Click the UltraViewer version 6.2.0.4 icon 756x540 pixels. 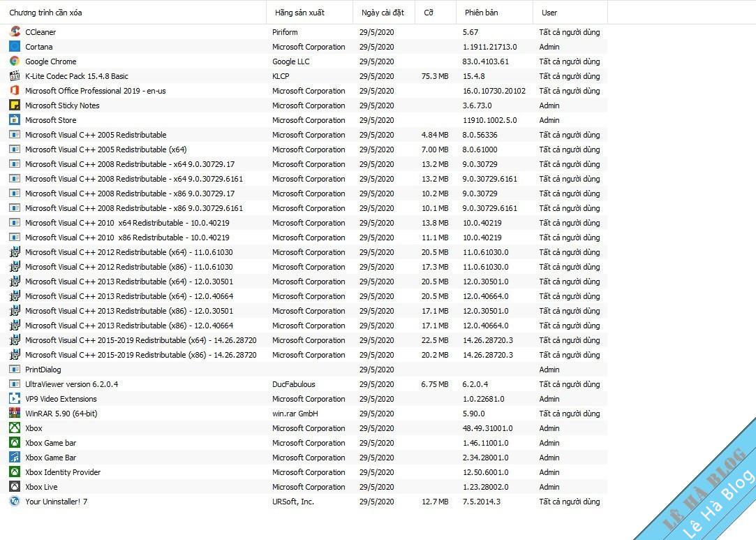point(15,384)
